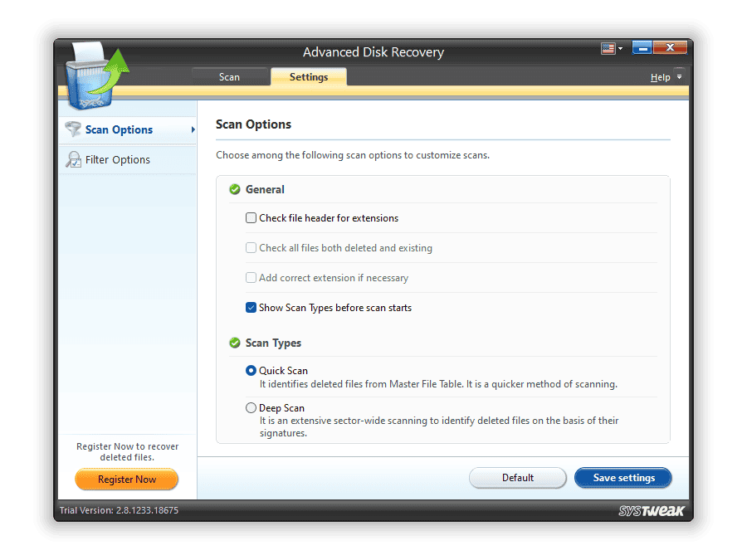
Task: Open the Help menu dropdown arrow
Action: point(679,76)
